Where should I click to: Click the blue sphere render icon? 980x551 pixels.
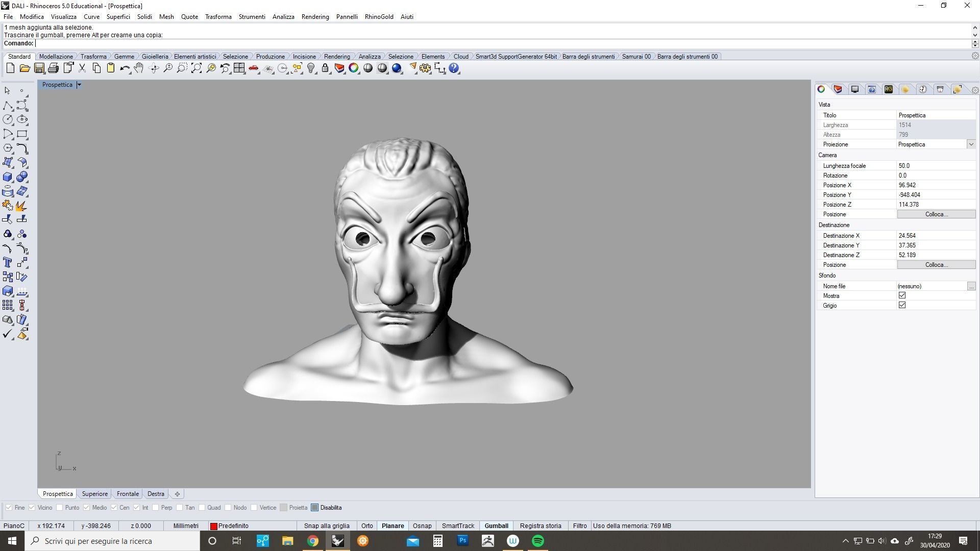pos(397,68)
